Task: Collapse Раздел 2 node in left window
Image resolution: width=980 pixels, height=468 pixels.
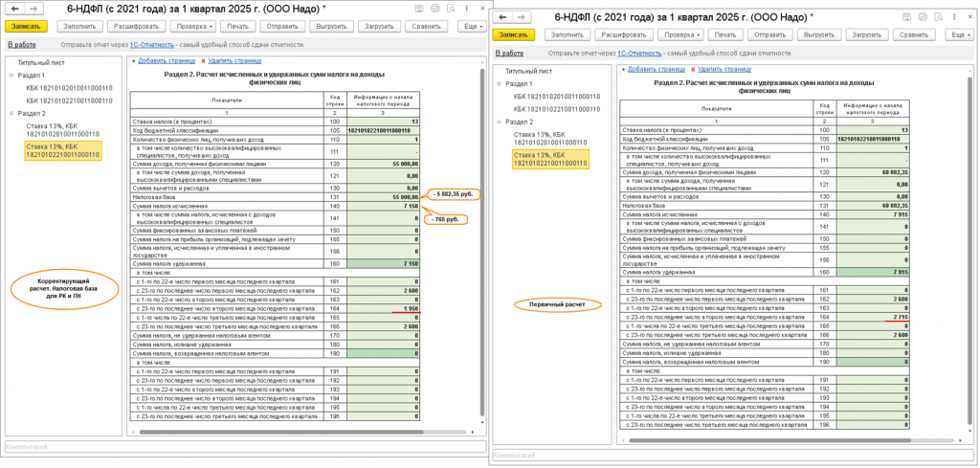Action: pos(11,113)
